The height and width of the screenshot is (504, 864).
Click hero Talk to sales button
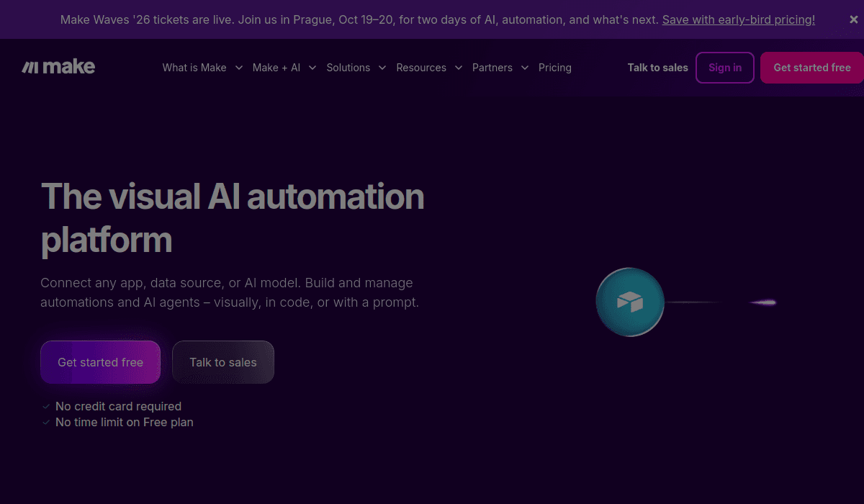click(223, 362)
